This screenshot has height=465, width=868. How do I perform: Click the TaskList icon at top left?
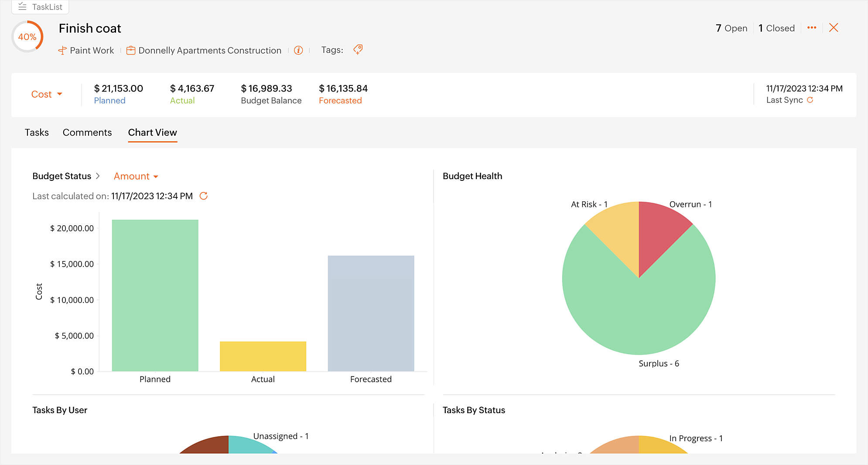click(23, 7)
